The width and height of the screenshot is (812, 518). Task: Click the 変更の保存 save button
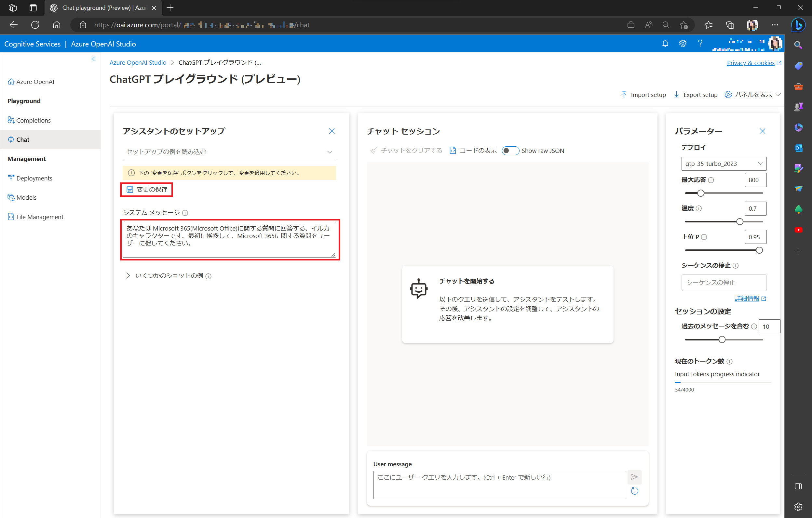[x=146, y=189]
